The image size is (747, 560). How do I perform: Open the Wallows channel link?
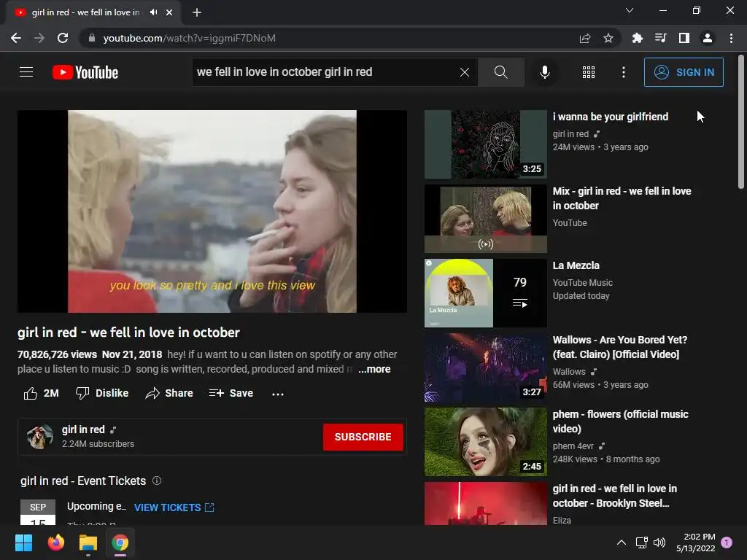click(x=569, y=371)
